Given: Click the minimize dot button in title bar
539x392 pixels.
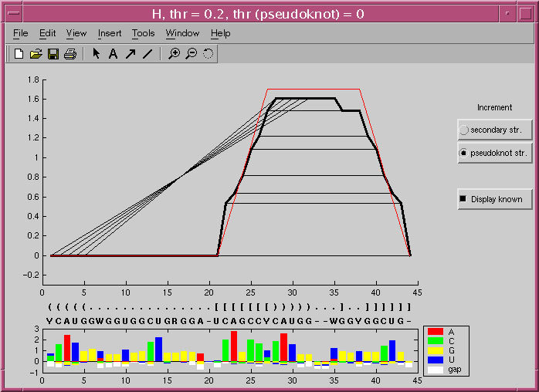Looking at the screenshot, I should (507, 14).
